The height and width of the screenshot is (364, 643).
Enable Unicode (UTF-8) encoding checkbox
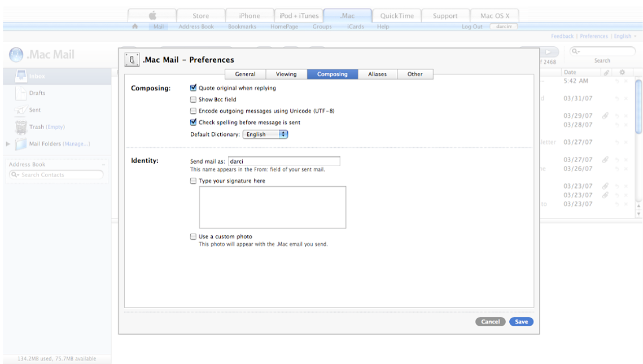tap(193, 111)
